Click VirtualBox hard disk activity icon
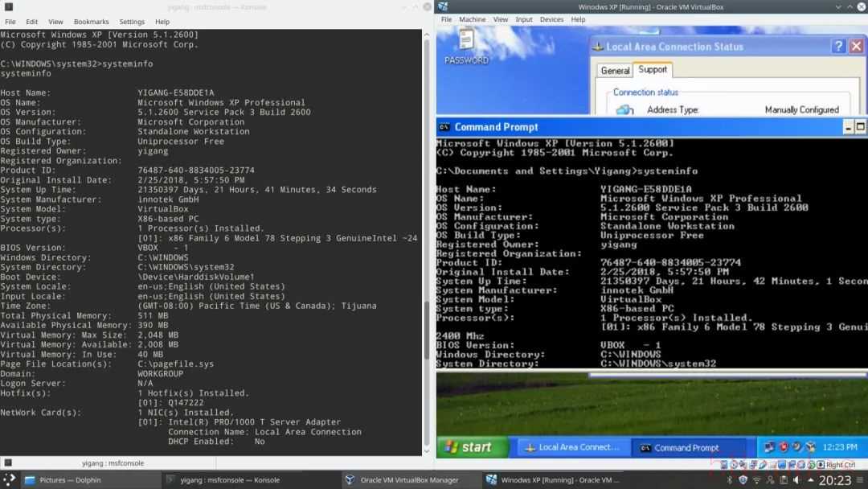Screen dimensions: 868x489 pos(724,465)
